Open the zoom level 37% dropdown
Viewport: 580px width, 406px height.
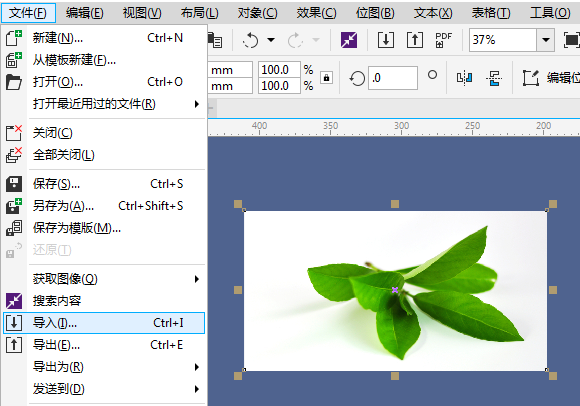546,40
